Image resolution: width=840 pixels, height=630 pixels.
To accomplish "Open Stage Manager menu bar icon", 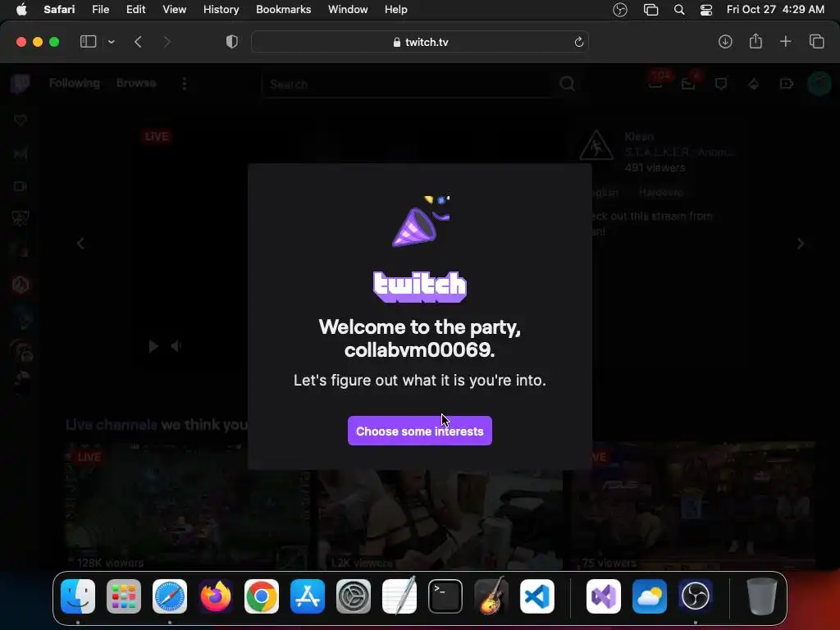I will click(x=651, y=10).
